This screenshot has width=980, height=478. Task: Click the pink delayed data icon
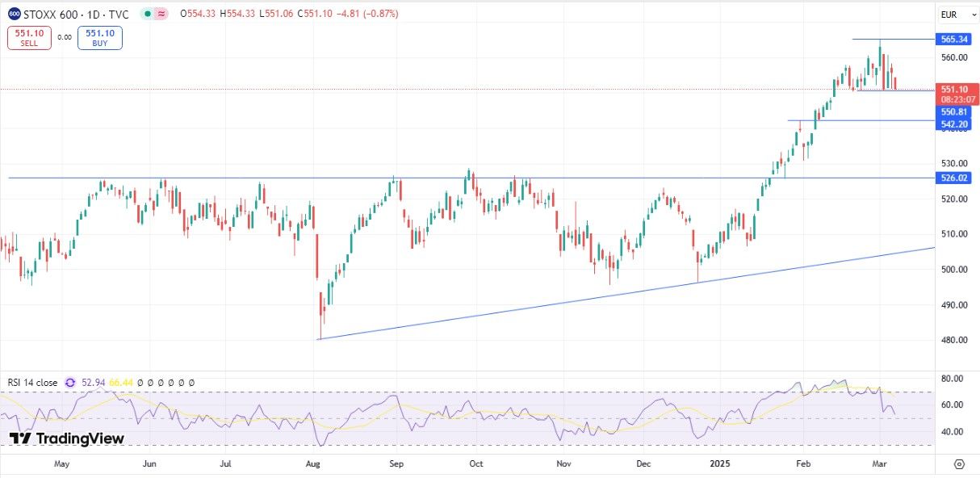point(161,15)
